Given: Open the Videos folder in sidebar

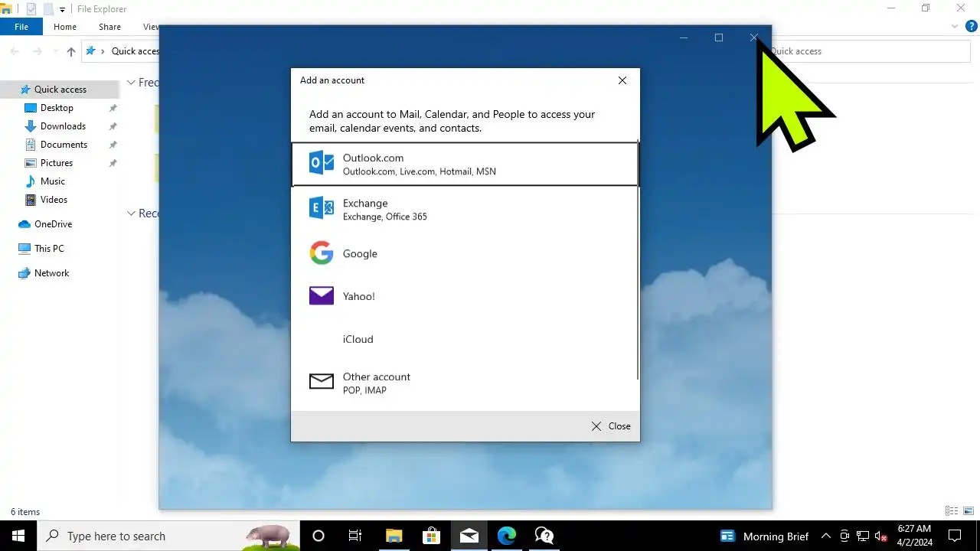Looking at the screenshot, I should [x=54, y=200].
